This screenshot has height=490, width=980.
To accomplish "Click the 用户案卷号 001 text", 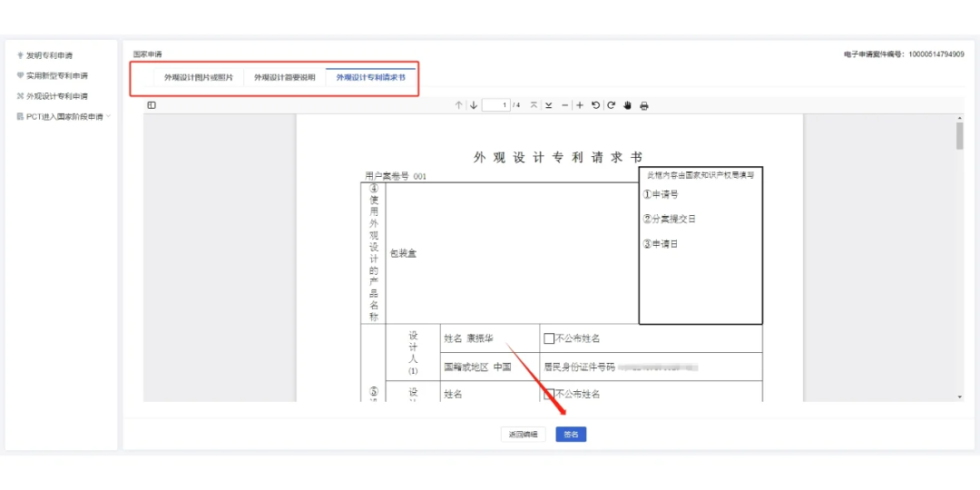I will 396,177.
